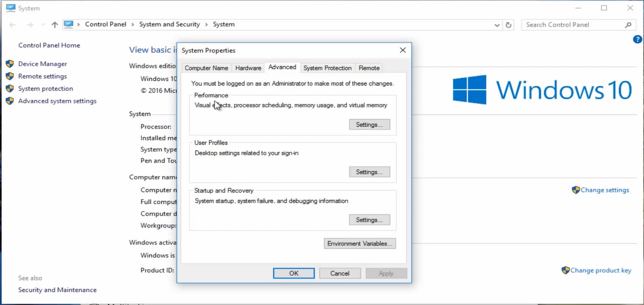Open the recent locations dropdown arrow
644x305 pixels.
43,25
